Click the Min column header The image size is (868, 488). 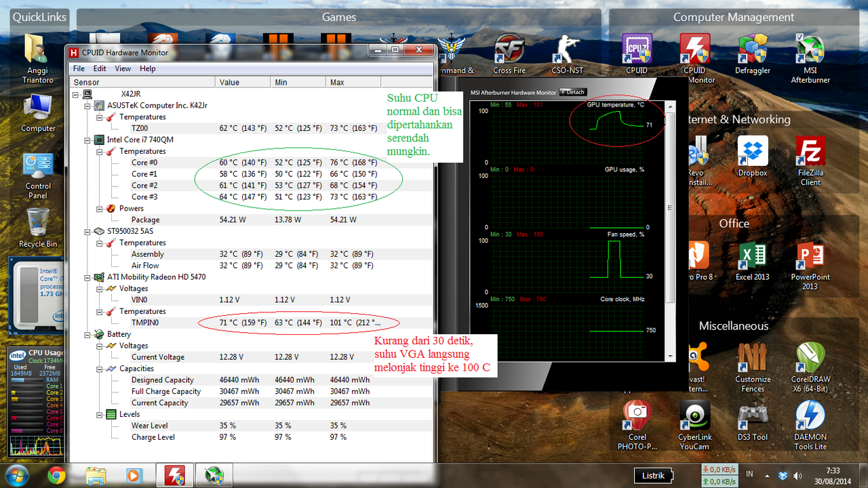pyautogui.click(x=299, y=82)
